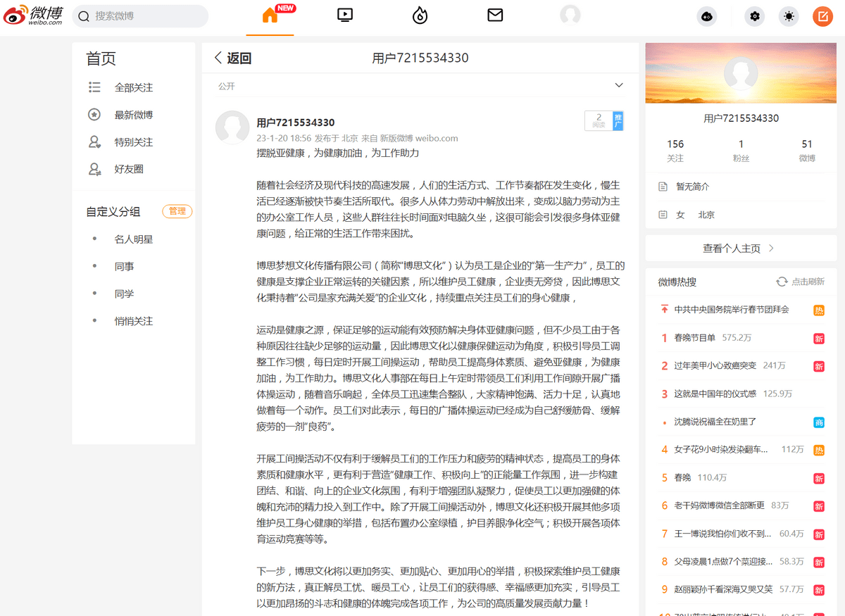This screenshot has height=616, width=845.
Task: Click the Weibo home icon in top navigation
Action: (270, 15)
